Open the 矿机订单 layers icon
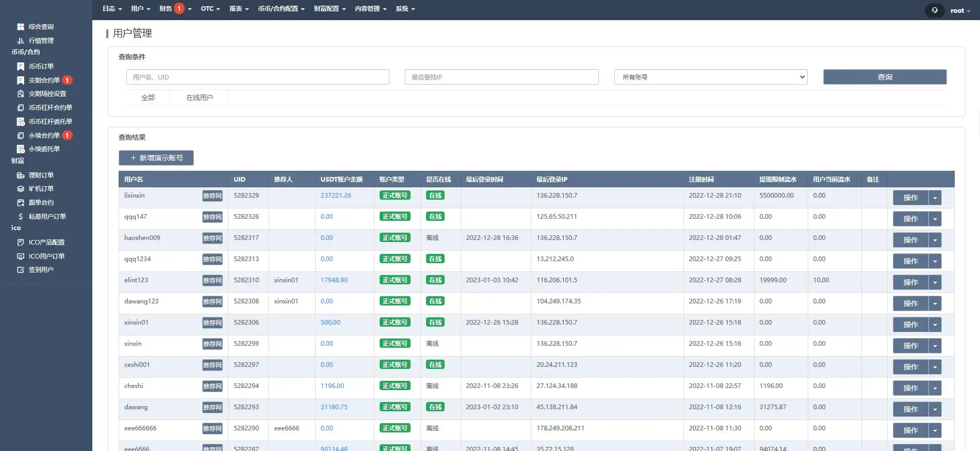The width and height of the screenshot is (980, 451). click(x=21, y=189)
